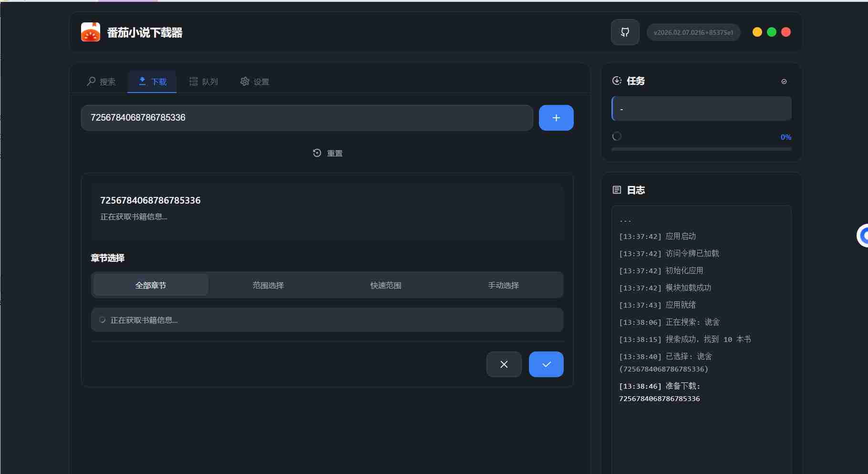Viewport: 868px width, 474px height.
Task: Click the small circle icon beside 任务 header
Action: (784, 82)
